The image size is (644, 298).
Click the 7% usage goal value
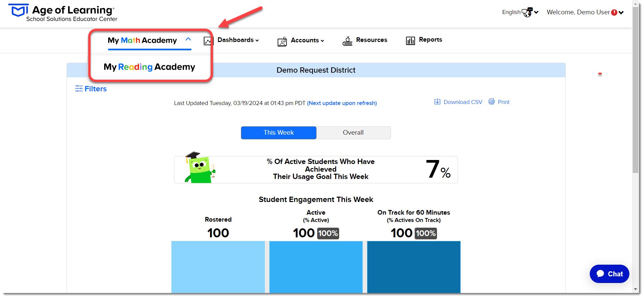point(438,169)
